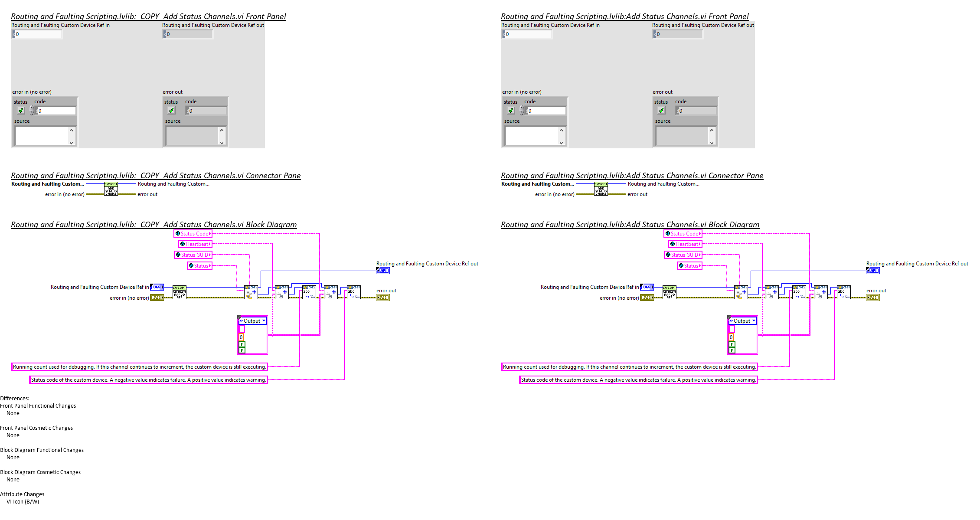980x520 pixels.
Task: Open the Output enum dropdown in the COPY diagram
Action: click(x=263, y=321)
